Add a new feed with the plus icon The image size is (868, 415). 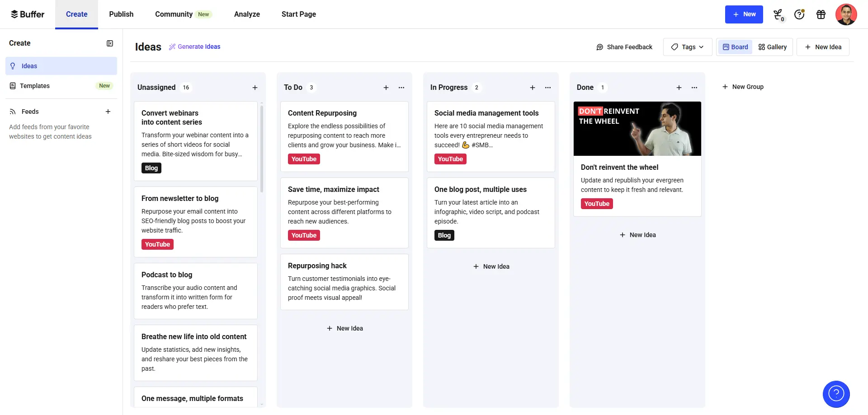coord(108,111)
